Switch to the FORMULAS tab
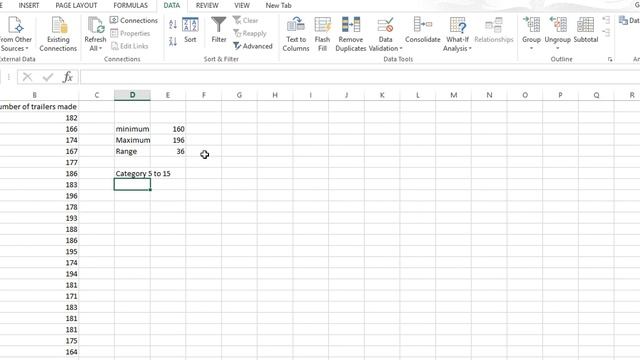This screenshot has height=360, width=640. pyautogui.click(x=131, y=5)
